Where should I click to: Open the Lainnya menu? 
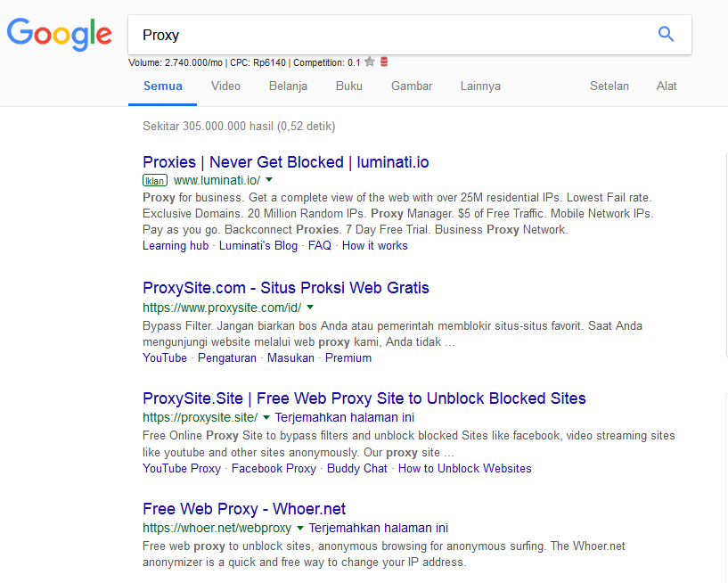point(480,86)
